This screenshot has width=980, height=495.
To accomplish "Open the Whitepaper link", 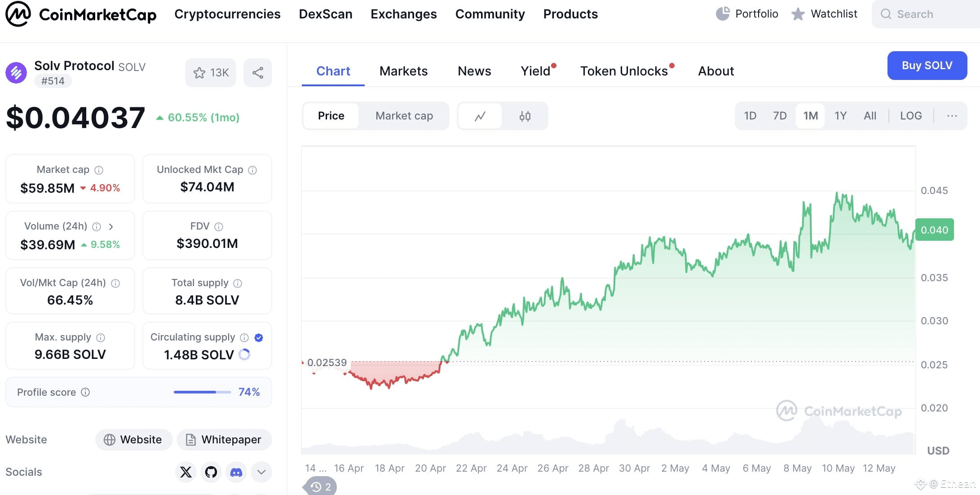I will [224, 440].
